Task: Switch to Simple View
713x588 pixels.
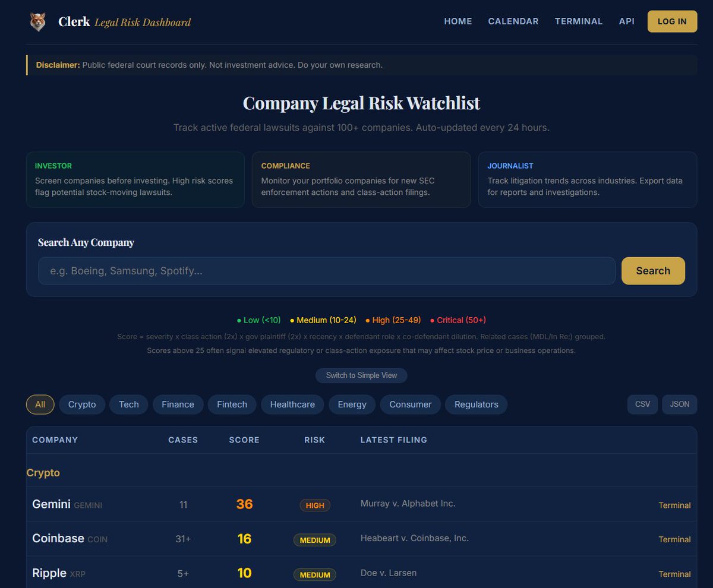Action: tap(361, 375)
